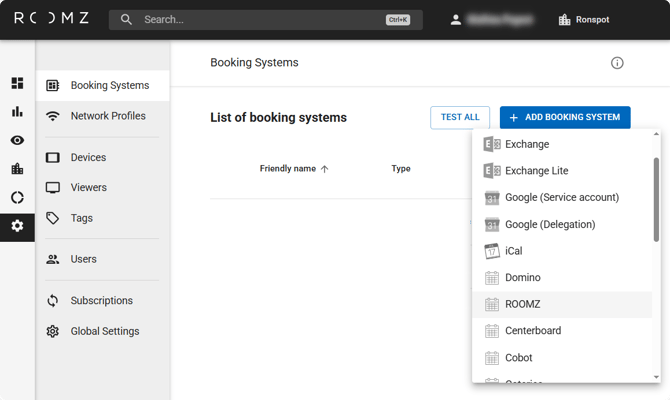Click the Subscriptions sync icon
This screenshot has width=670, height=400.
coord(53,300)
